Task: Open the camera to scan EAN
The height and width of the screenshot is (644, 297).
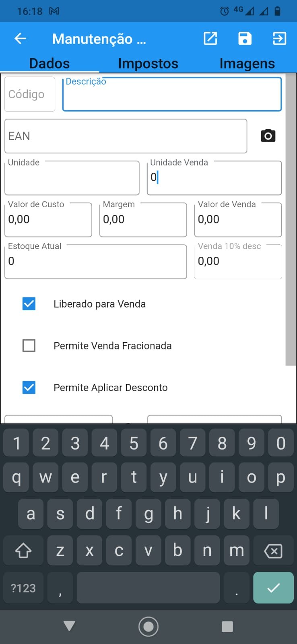Action: (268, 136)
